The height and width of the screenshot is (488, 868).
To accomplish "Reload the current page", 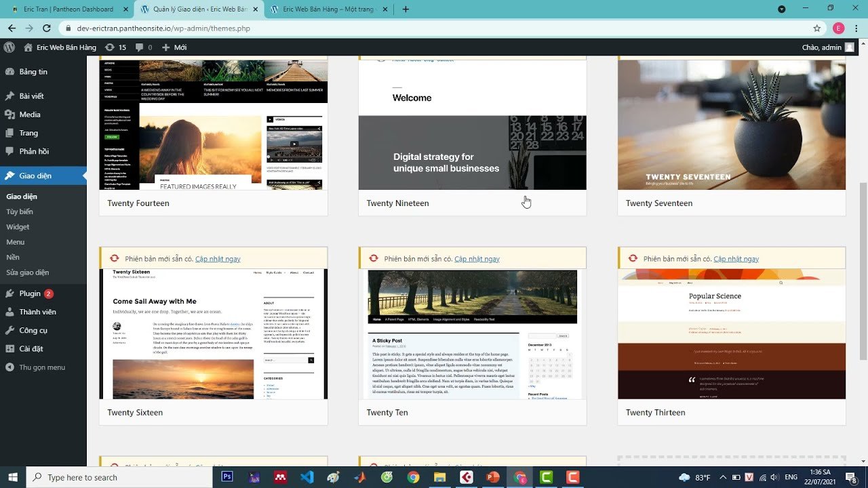I will tap(47, 28).
